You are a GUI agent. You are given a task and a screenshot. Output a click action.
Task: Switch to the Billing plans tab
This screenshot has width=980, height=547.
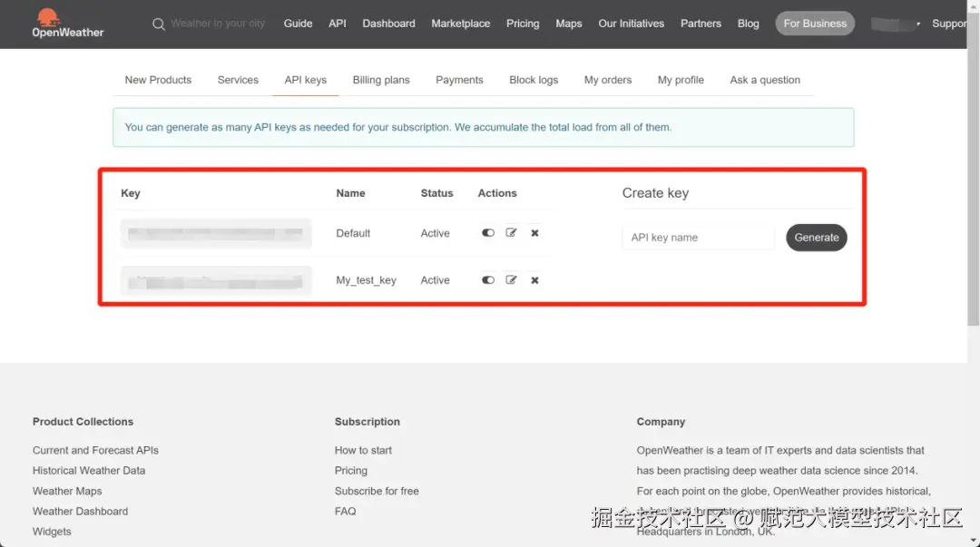coord(381,80)
